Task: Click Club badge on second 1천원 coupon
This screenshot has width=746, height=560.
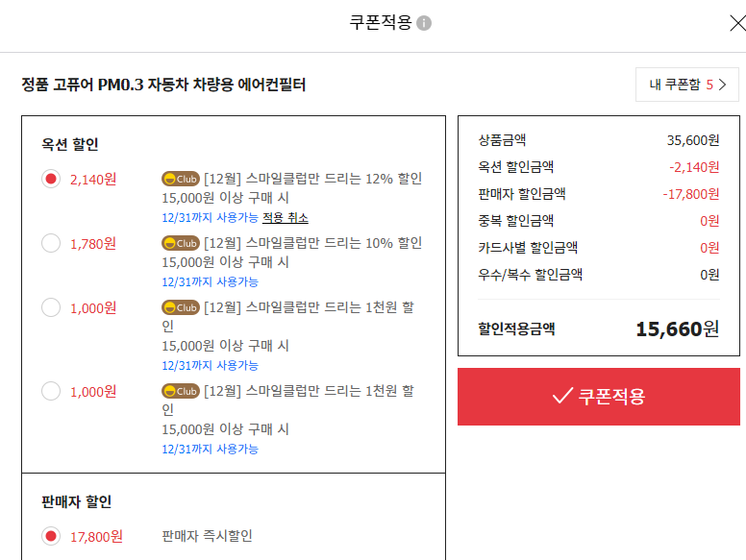Action: 181,391
